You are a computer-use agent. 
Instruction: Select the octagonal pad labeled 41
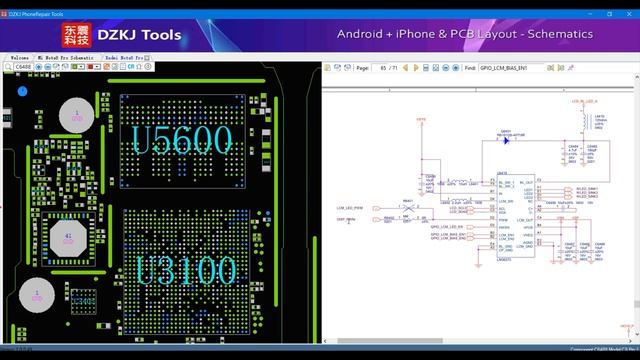coord(68,239)
